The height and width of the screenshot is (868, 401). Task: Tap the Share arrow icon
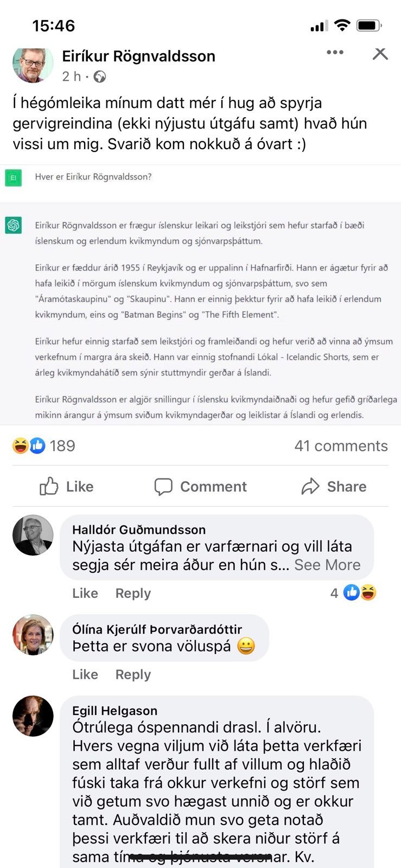[310, 487]
